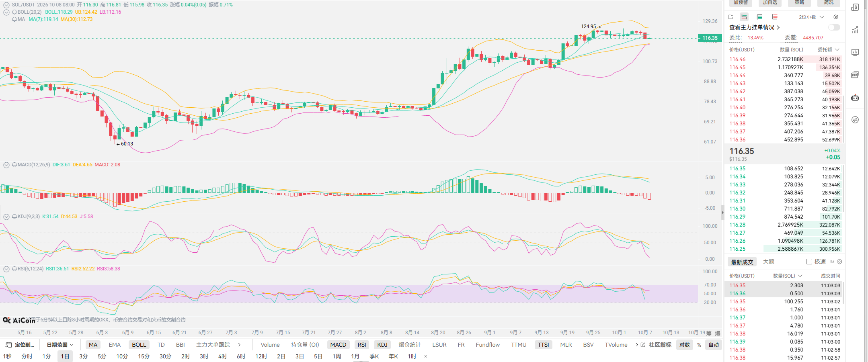
Task: Check the 极速 checkbox
Action: pyautogui.click(x=809, y=262)
